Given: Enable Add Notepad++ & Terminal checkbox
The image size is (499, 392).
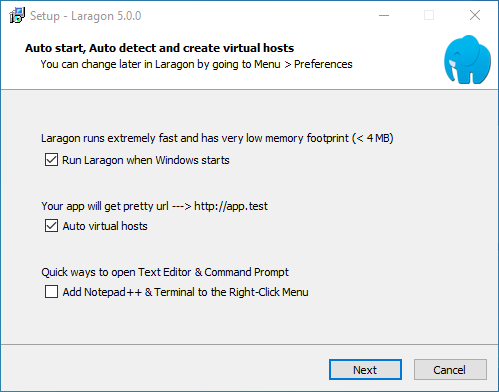Looking at the screenshot, I should click(51, 292).
